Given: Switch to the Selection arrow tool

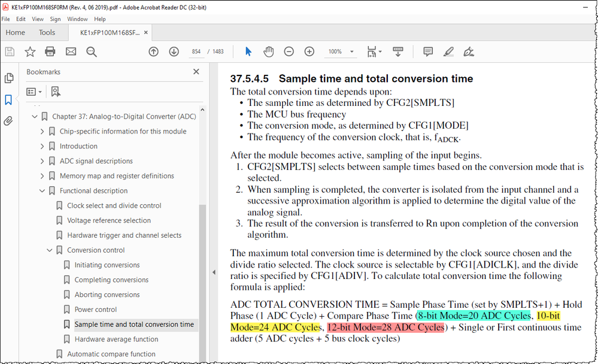Looking at the screenshot, I should click(x=248, y=51).
